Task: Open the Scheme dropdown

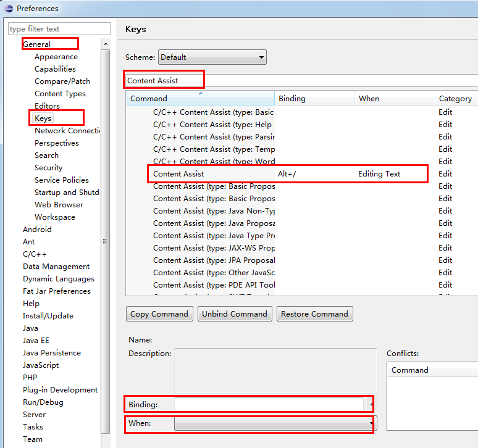Action: click(x=212, y=57)
